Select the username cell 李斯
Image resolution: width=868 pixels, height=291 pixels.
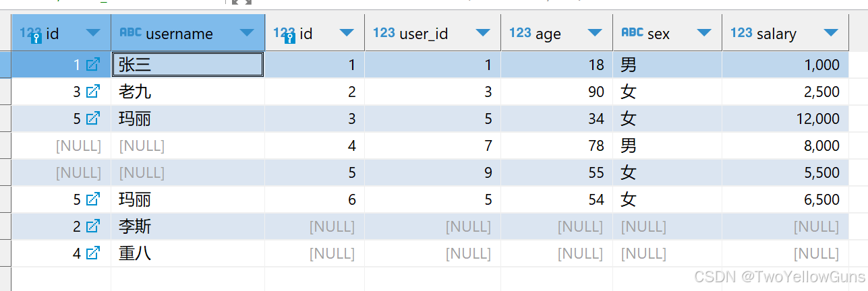187,226
